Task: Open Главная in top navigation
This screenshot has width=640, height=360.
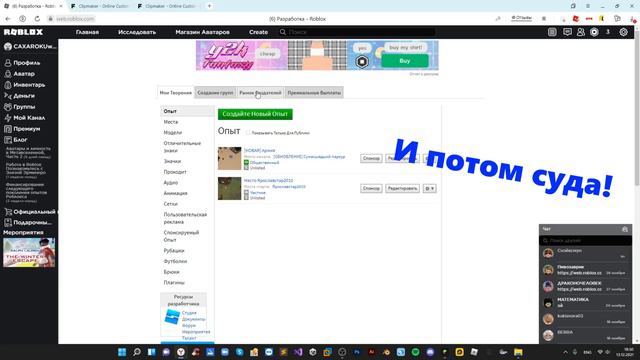Action: [x=87, y=32]
